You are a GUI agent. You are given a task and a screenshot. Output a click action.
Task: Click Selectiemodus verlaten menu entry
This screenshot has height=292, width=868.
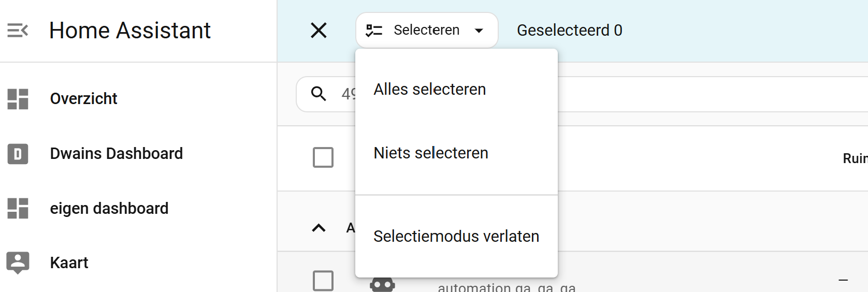point(456,237)
